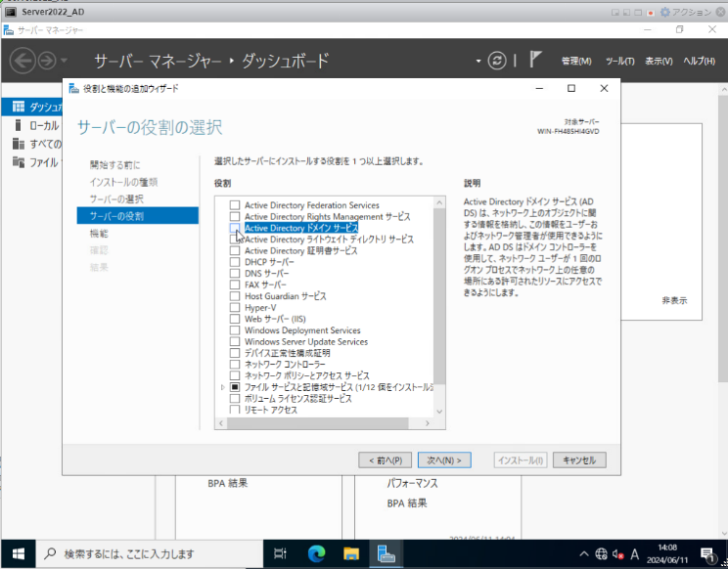Show hidden system tray icons
Viewport: 728px width, 569px height.
point(584,553)
